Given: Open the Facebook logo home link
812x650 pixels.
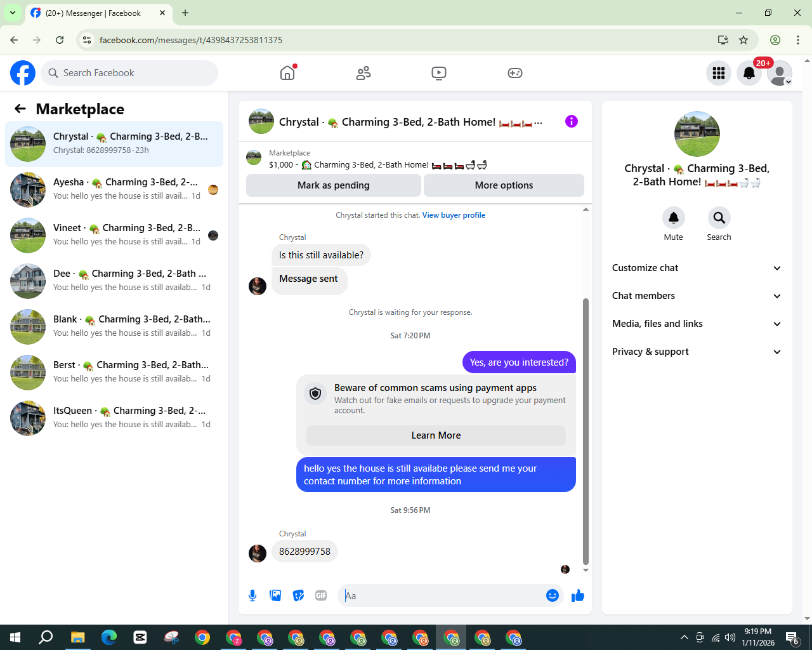Looking at the screenshot, I should coord(23,73).
